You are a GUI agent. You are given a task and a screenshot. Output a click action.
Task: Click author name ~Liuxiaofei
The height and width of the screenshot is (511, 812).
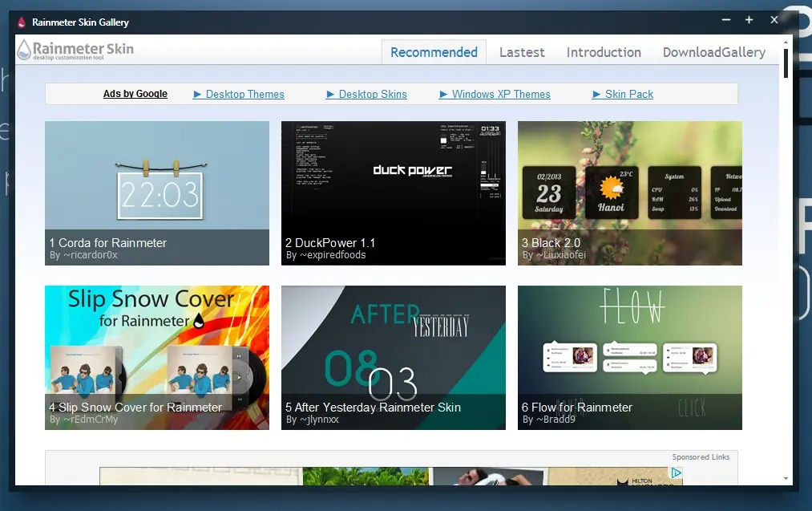561,255
